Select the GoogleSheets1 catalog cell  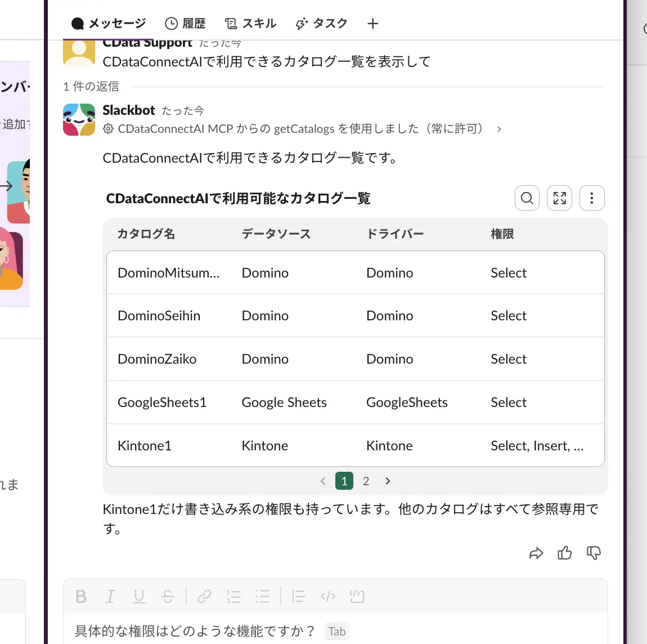(162, 402)
